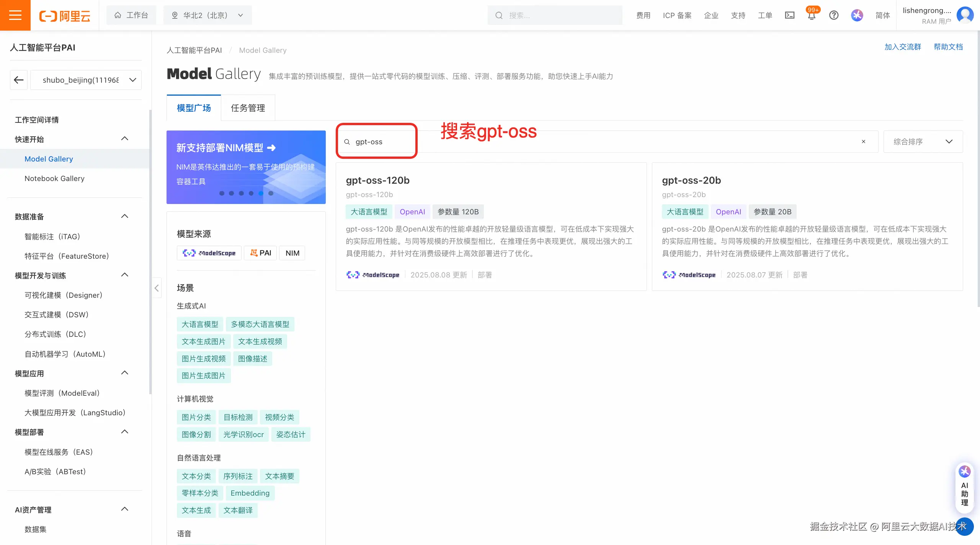980x545 pixels.
Task: Open the 综合排序 sort dropdown
Action: [923, 142]
